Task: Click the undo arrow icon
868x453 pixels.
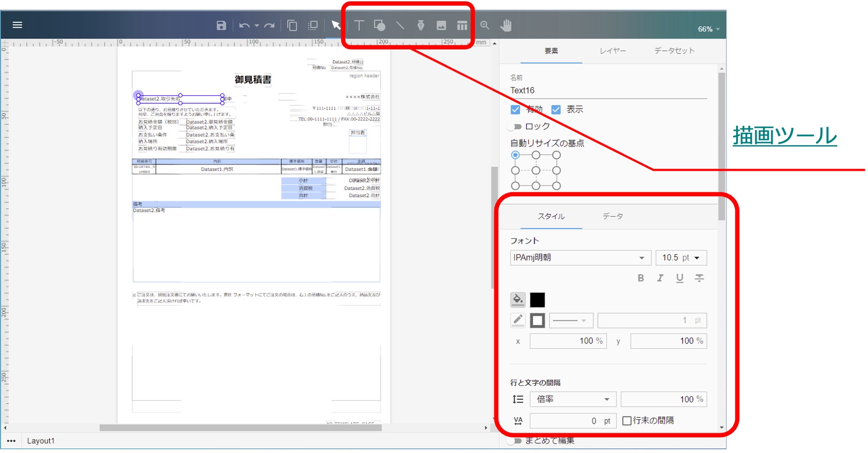Action: (x=244, y=25)
